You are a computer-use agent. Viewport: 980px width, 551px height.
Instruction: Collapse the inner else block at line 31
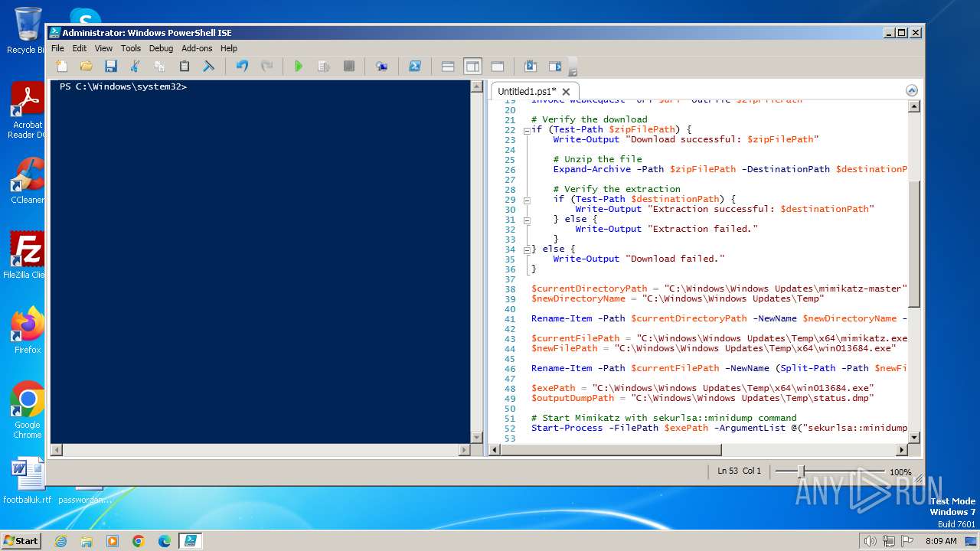tap(527, 220)
